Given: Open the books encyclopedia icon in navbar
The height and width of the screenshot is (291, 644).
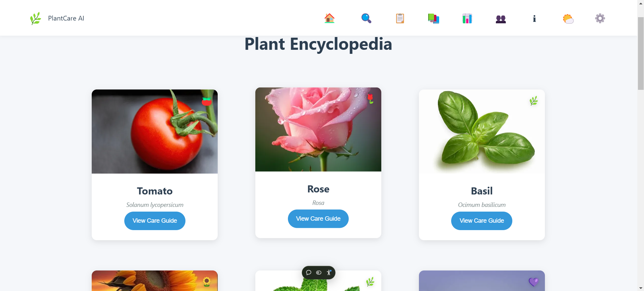Looking at the screenshot, I should (x=433, y=19).
